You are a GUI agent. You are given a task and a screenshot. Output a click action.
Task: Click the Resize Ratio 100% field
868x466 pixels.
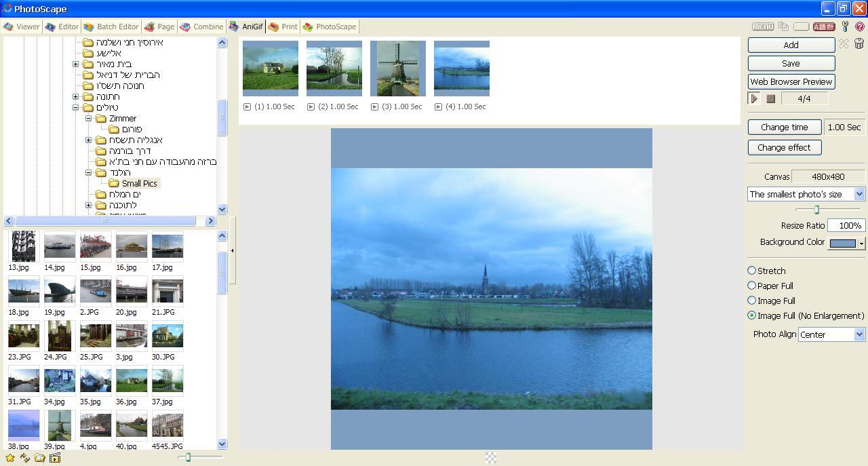pyautogui.click(x=846, y=225)
